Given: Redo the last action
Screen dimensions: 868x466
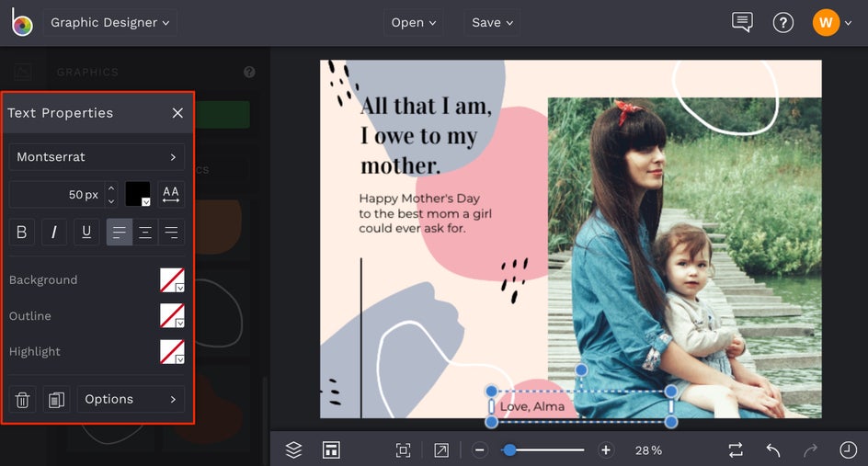Looking at the screenshot, I should click(x=810, y=450).
